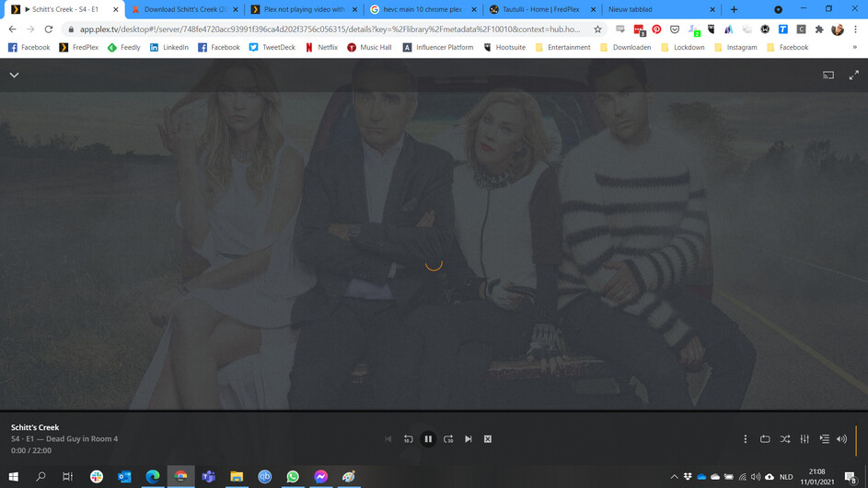The height and width of the screenshot is (488, 868).
Task: Open the Pocket extension
Action: click(x=675, y=29)
